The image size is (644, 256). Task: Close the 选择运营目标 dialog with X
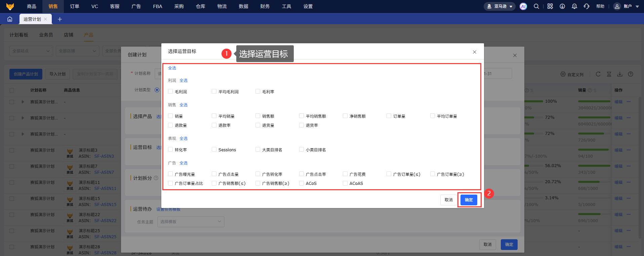coord(475,52)
